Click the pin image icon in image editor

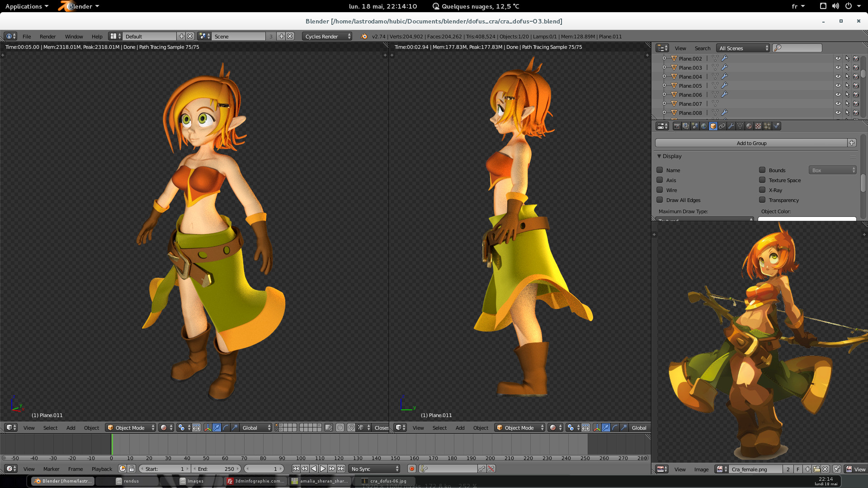[x=837, y=469]
